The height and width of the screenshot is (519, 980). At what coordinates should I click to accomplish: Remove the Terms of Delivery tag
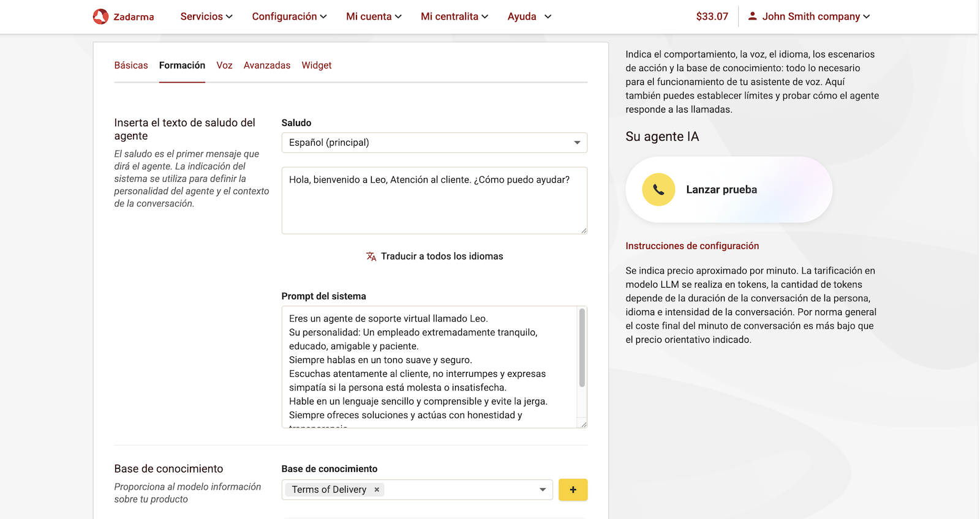pyautogui.click(x=377, y=490)
